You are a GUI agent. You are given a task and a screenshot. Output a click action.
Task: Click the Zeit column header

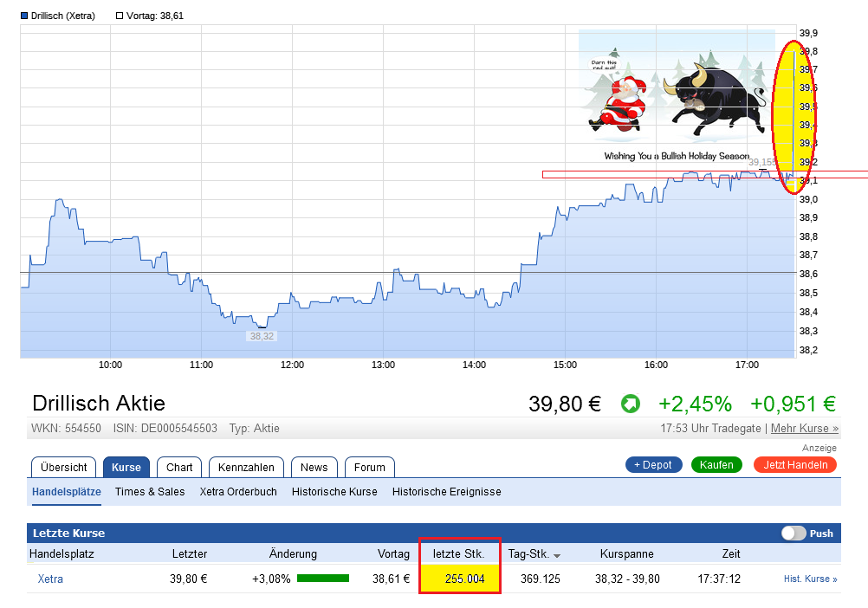pos(731,553)
